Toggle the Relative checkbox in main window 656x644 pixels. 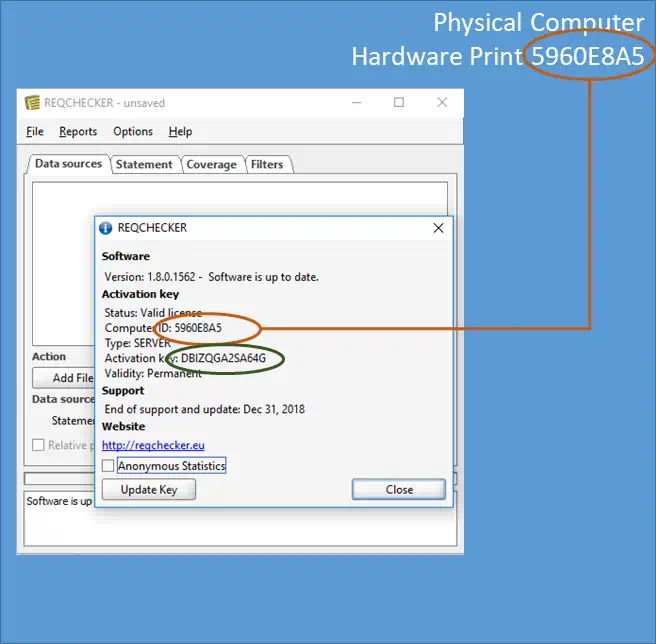click(x=38, y=445)
